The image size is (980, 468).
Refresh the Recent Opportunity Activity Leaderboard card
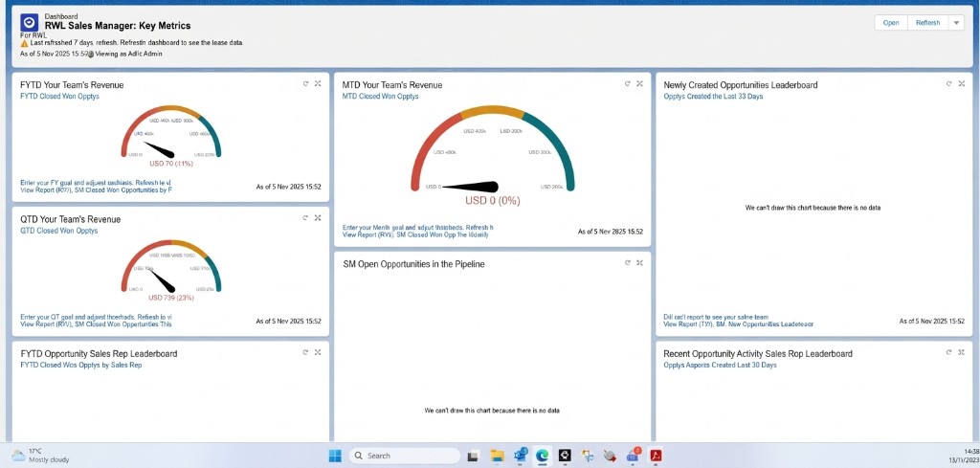948,352
